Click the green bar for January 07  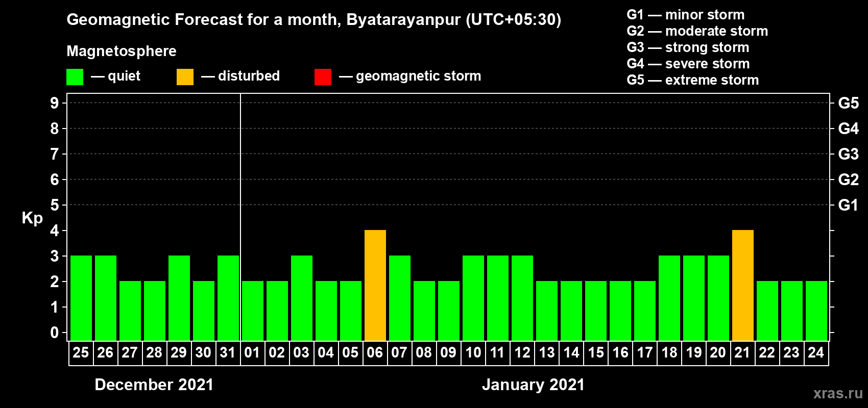point(400,298)
